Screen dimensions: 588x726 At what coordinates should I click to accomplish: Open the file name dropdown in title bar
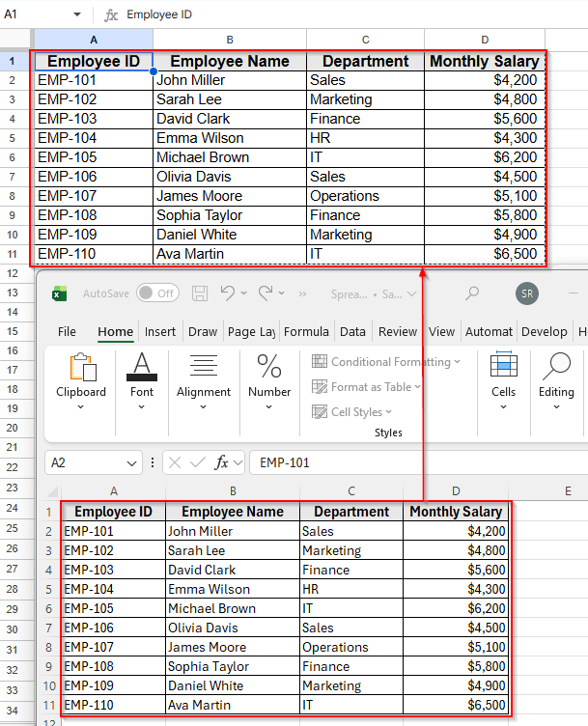coord(411,294)
